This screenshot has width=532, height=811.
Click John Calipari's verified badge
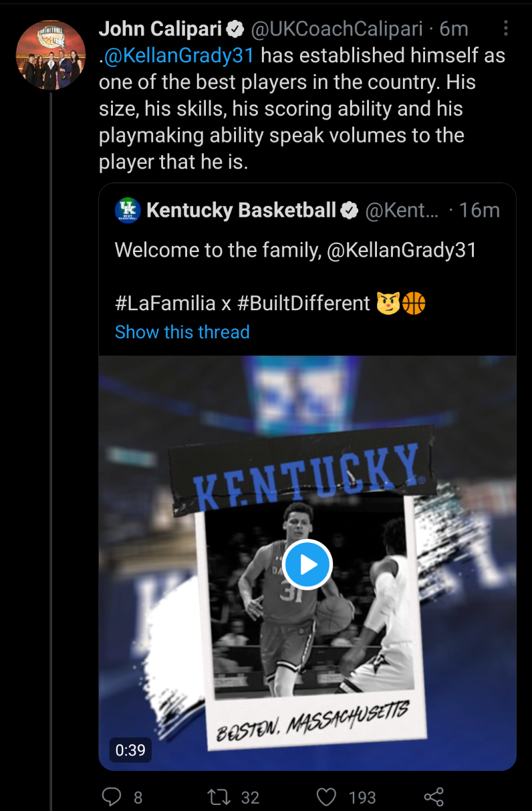pyautogui.click(x=235, y=29)
